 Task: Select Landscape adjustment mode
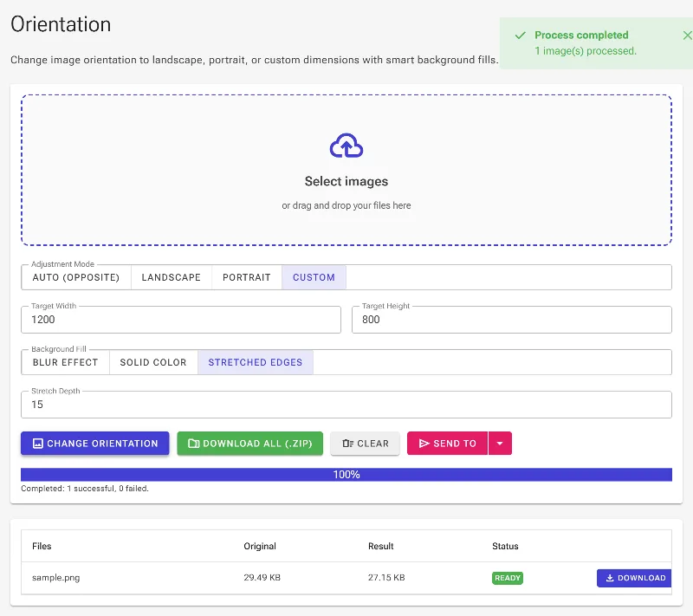[x=171, y=277]
